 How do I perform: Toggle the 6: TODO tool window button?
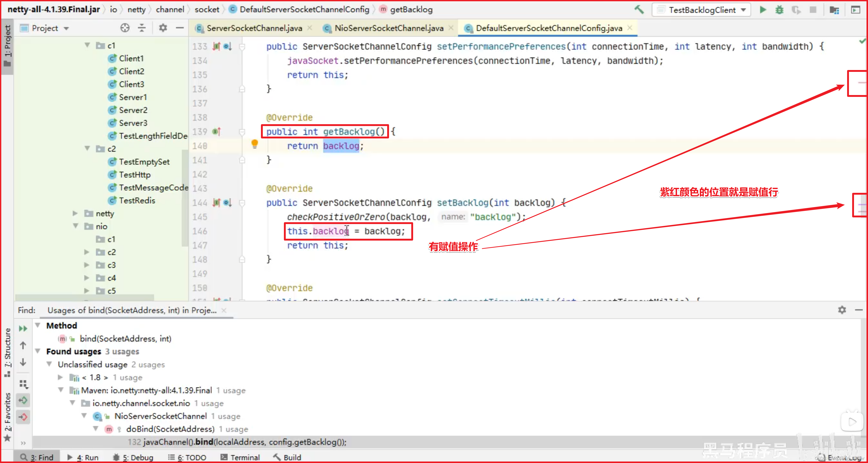pyautogui.click(x=187, y=457)
